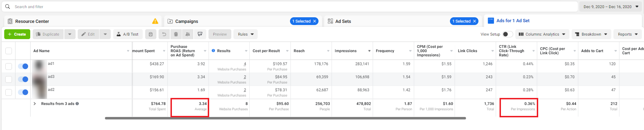Click the $438.27 amount spent cell
The height and width of the screenshot is (130, 644).
click(157, 64)
